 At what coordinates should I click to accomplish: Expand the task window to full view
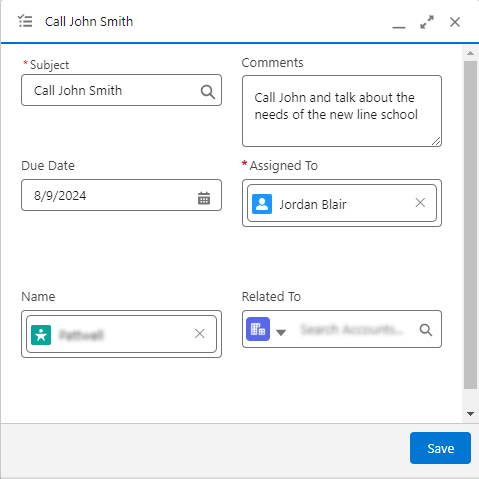click(427, 22)
